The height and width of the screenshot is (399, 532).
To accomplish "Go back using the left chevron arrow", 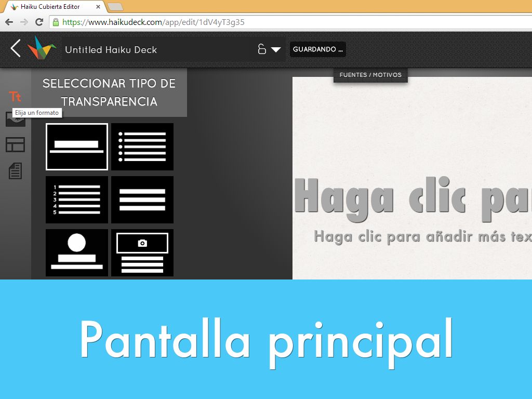I will click(x=16, y=49).
